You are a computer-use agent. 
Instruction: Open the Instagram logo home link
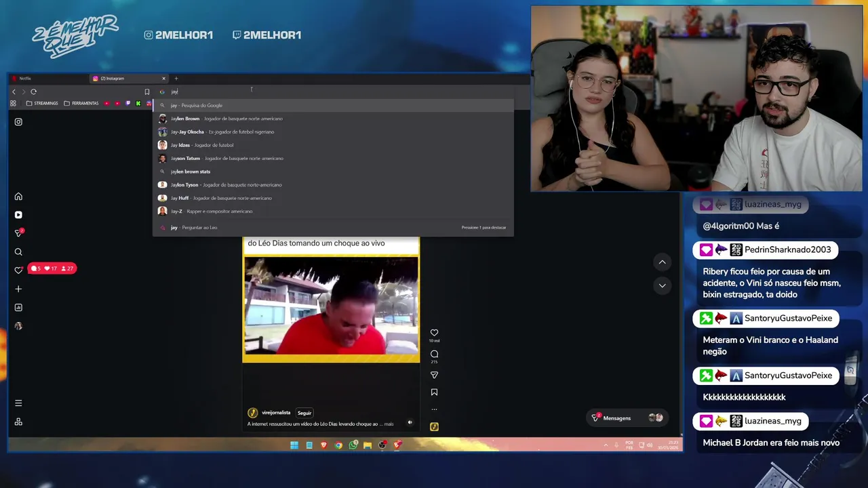[18, 122]
